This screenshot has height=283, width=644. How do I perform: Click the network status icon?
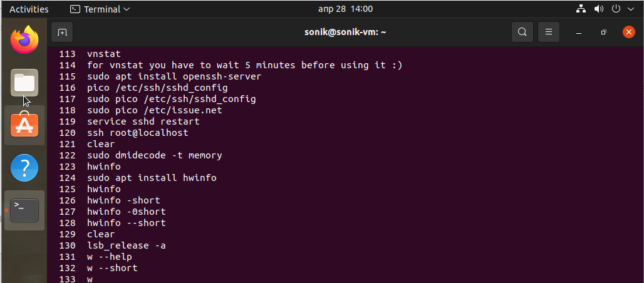[580, 9]
